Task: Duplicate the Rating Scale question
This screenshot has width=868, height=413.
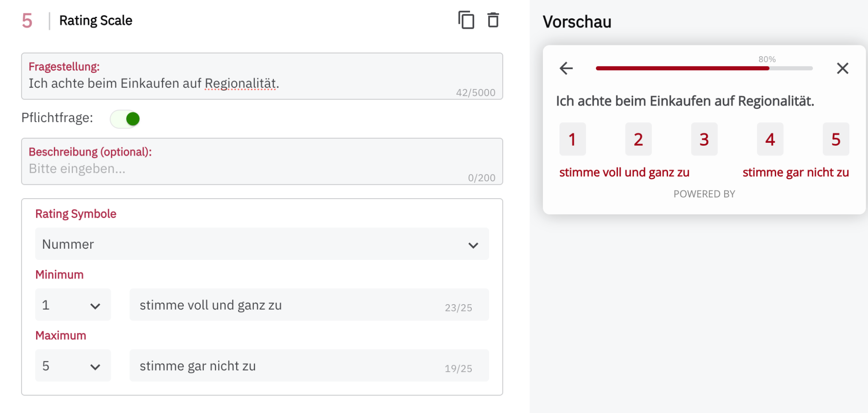Action: (x=466, y=20)
